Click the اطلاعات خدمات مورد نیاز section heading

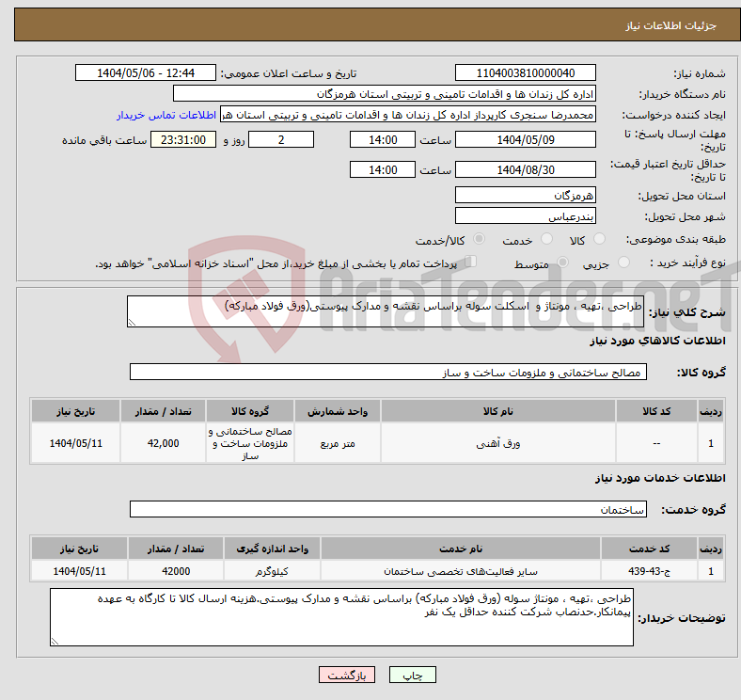(660, 478)
